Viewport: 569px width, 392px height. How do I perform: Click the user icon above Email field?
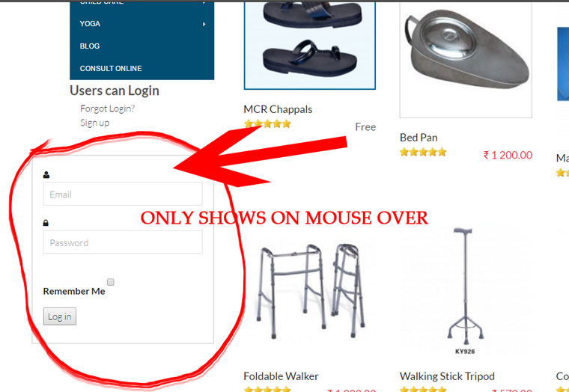46,175
